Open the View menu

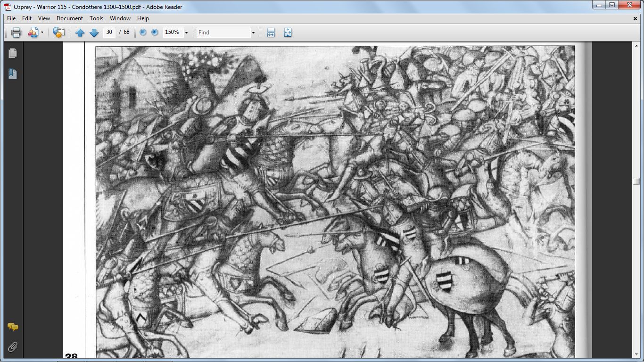click(44, 18)
